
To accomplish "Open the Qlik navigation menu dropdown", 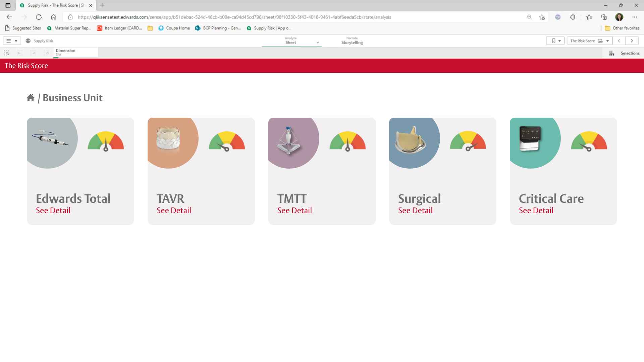I will tap(12, 41).
